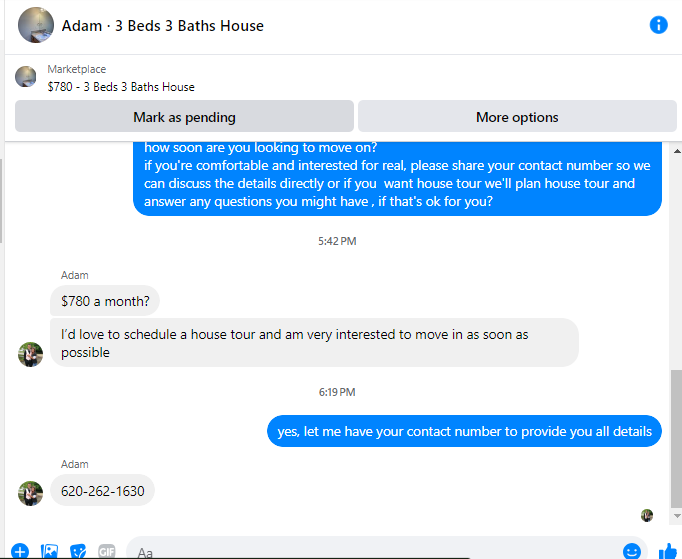Image resolution: width=682 pixels, height=559 pixels.
Task: Open emoji picker in message box
Action: [632, 551]
